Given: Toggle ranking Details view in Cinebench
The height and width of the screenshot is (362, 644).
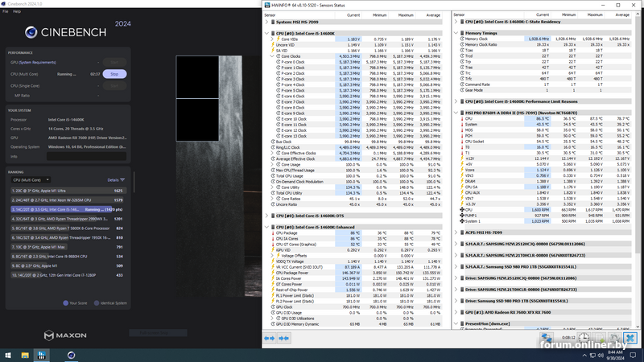Looking at the screenshot, I should point(115,180).
